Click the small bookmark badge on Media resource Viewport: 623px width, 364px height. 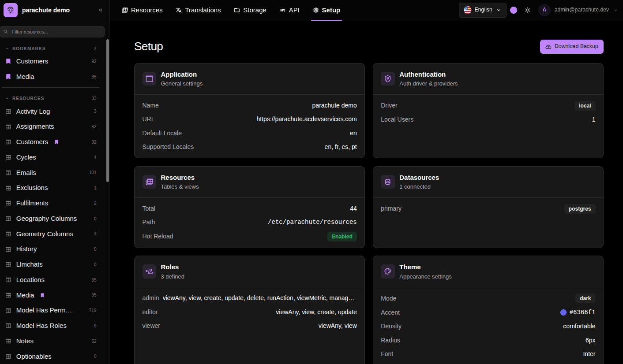click(42, 295)
